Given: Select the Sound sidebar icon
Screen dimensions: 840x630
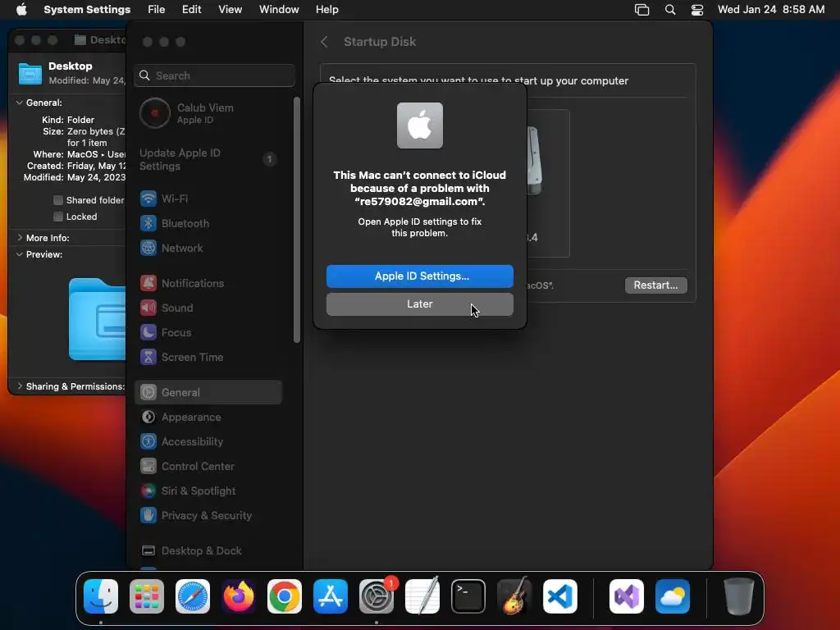Looking at the screenshot, I should click(148, 308).
